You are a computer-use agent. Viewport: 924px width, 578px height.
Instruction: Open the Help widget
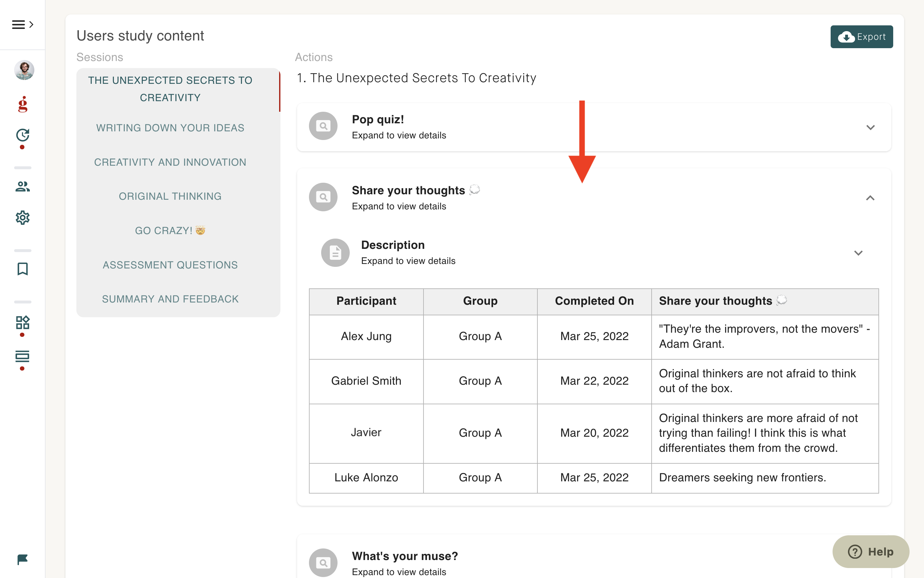pos(870,551)
